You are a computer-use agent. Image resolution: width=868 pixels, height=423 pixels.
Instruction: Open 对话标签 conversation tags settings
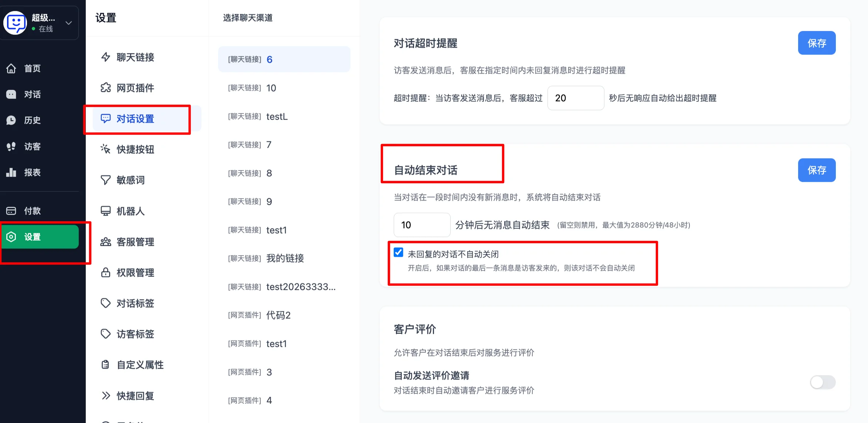tap(135, 303)
